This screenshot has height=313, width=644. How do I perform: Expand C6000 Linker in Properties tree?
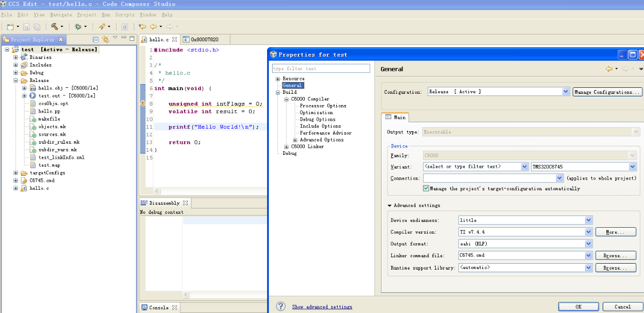click(x=287, y=146)
